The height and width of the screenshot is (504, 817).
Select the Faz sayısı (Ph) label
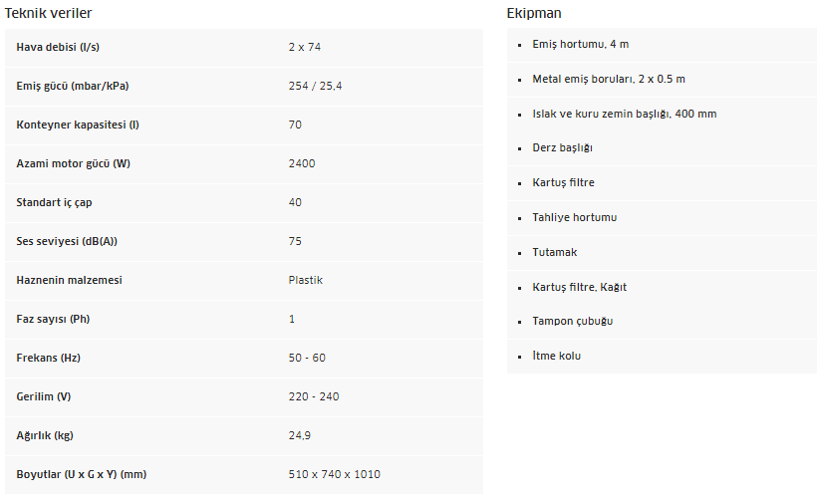tap(53, 319)
